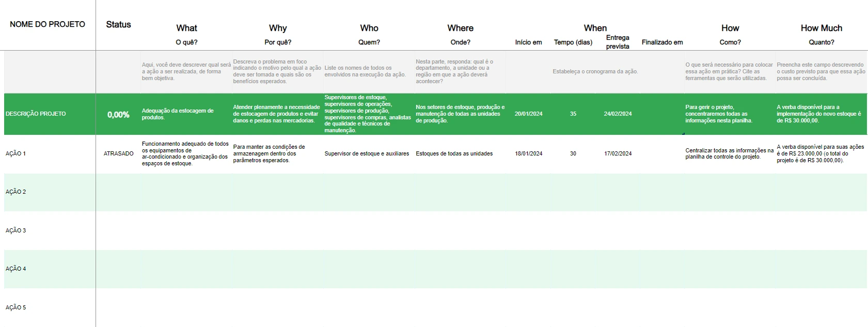Select the ATRASADO status cell for AÇÃO 1
This screenshot has width=868, height=327.
click(x=118, y=153)
